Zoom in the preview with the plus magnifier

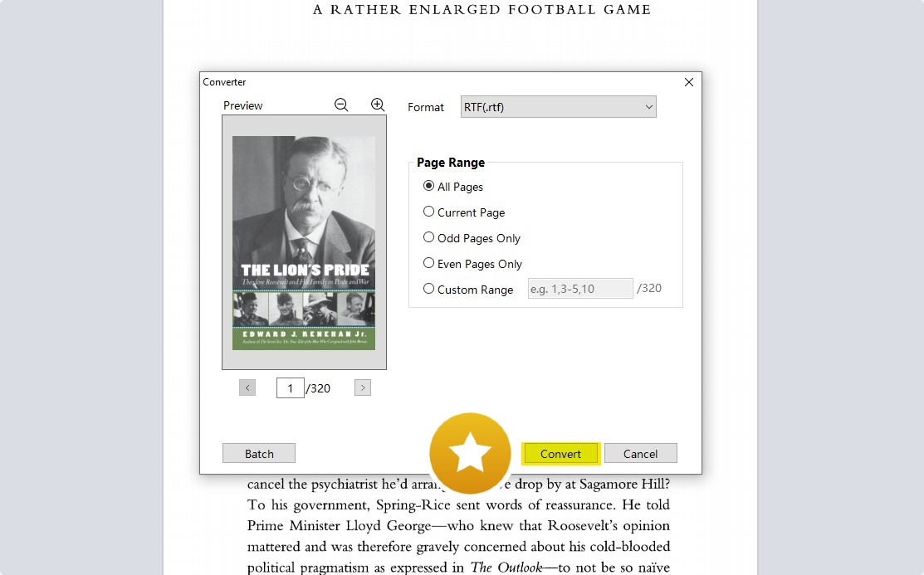pyautogui.click(x=378, y=105)
